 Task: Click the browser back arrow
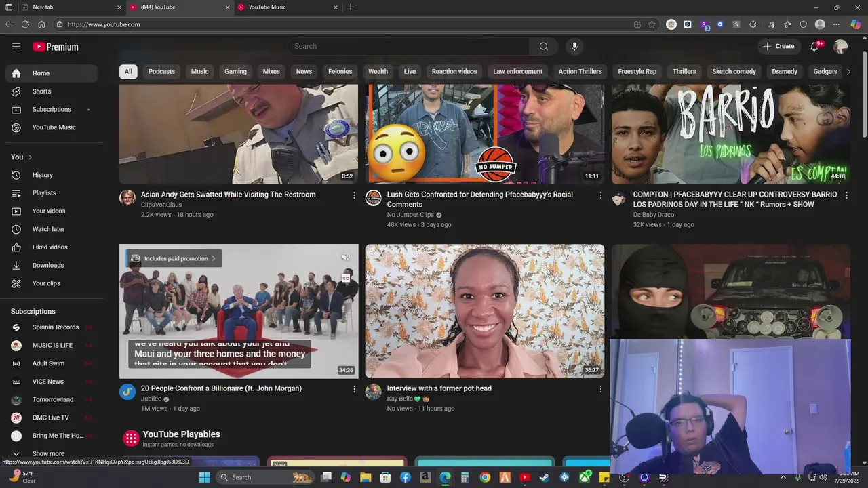9,24
